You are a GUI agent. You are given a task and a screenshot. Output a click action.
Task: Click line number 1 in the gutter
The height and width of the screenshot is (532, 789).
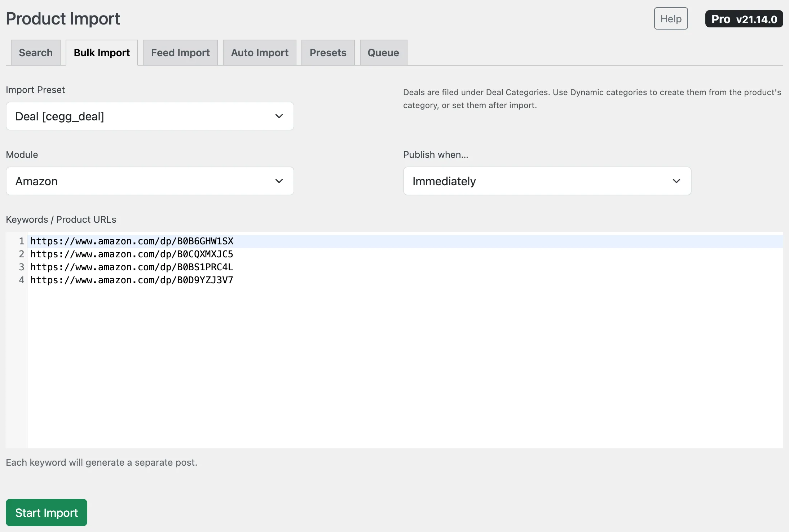click(x=22, y=241)
